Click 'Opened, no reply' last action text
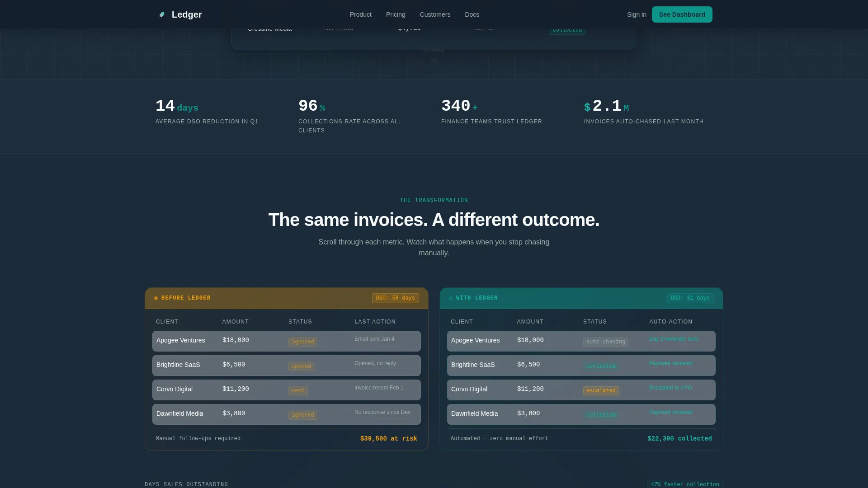868x488 pixels. click(x=375, y=363)
